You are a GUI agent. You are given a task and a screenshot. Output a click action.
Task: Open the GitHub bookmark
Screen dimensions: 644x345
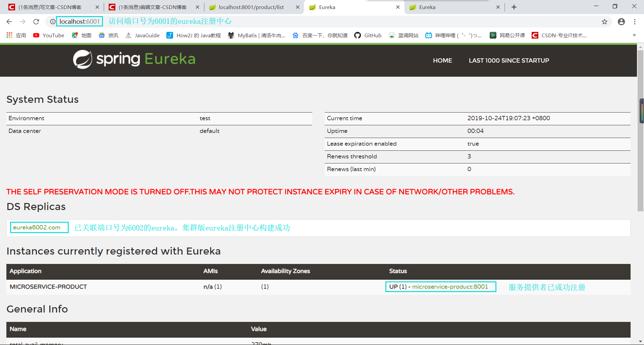pyautogui.click(x=368, y=35)
